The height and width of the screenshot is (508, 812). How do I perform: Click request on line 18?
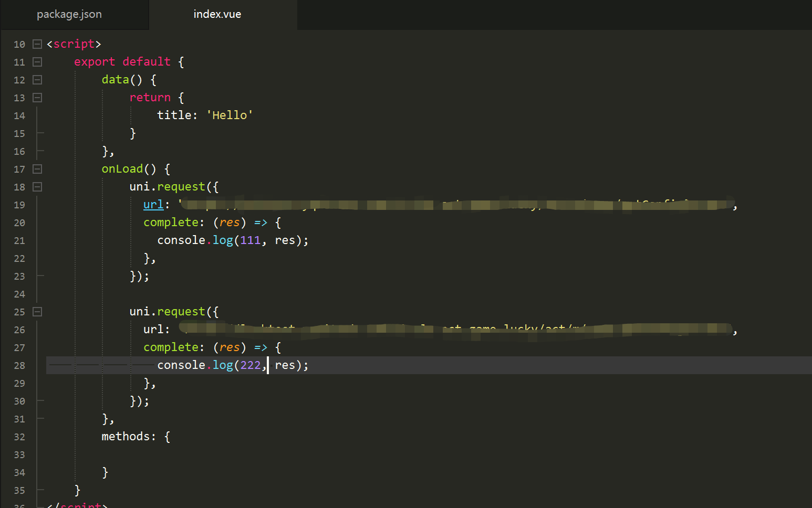[x=181, y=187]
